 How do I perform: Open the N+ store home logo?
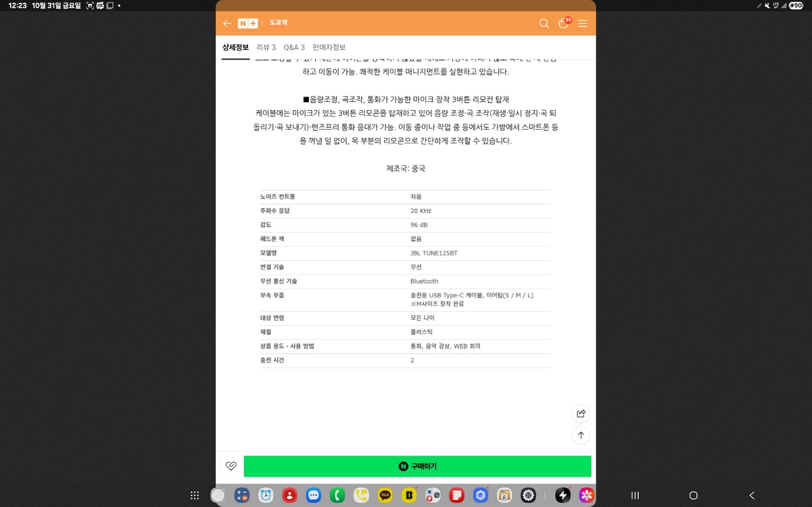(247, 24)
